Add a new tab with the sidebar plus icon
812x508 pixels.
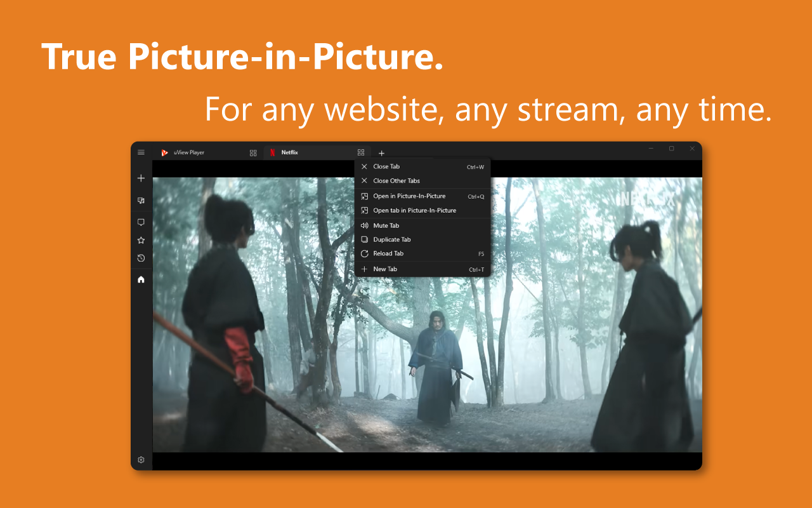tap(141, 178)
